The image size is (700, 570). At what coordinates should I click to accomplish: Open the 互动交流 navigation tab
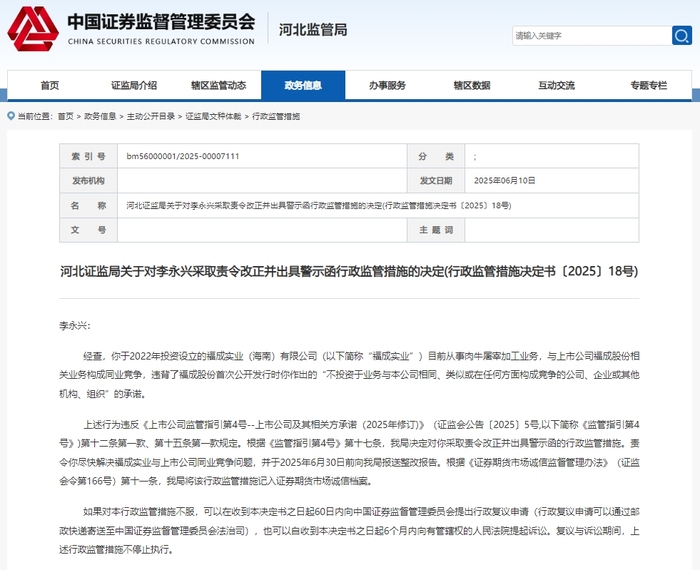556,85
